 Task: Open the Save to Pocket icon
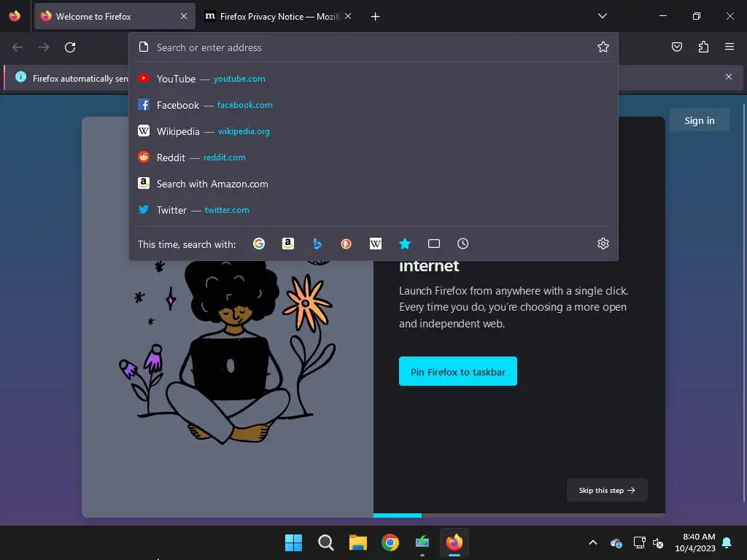[x=677, y=47]
